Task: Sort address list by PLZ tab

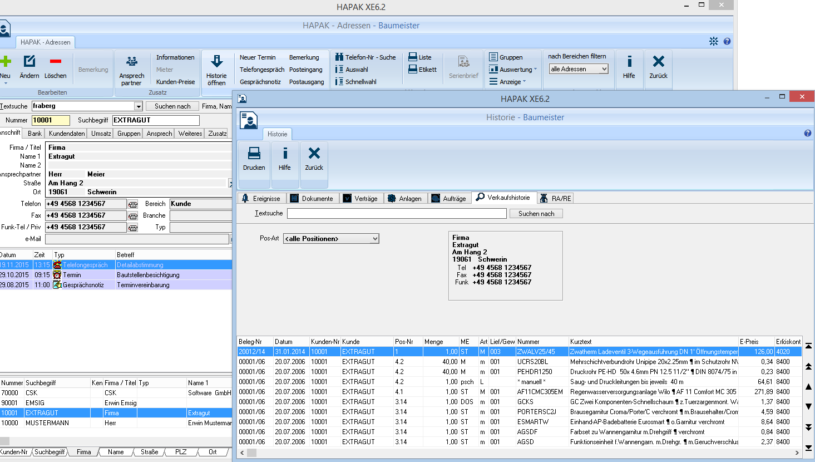Action: pyautogui.click(x=180, y=452)
